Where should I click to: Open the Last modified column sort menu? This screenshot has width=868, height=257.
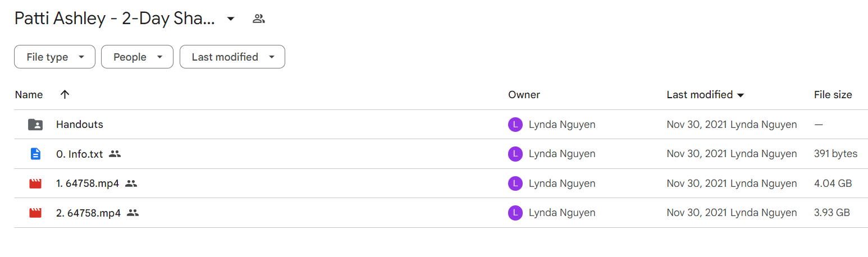[x=705, y=95]
